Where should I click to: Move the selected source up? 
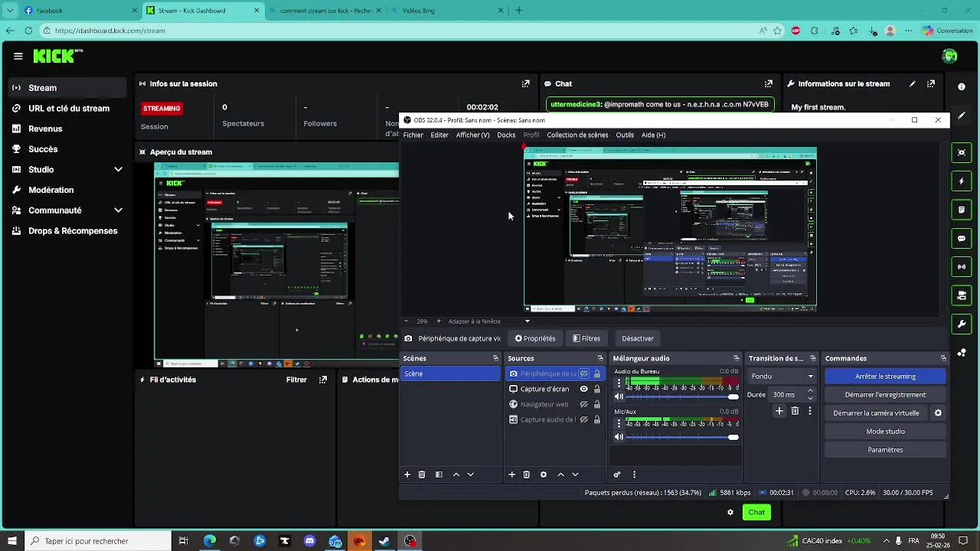tap(560, 474)
